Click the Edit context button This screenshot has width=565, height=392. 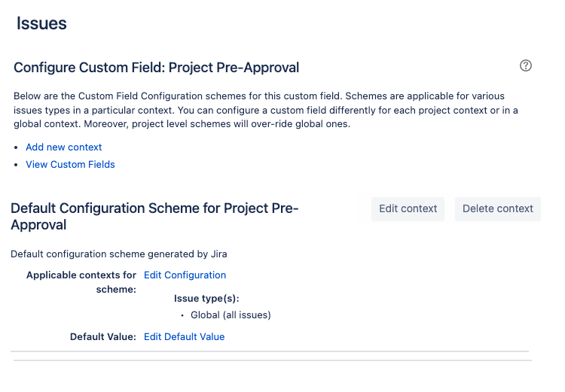point(408,208)
